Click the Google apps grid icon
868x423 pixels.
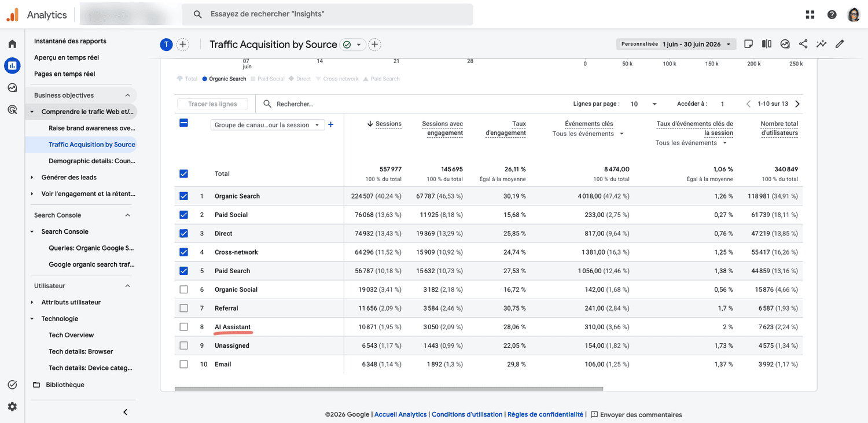[810, 14]
